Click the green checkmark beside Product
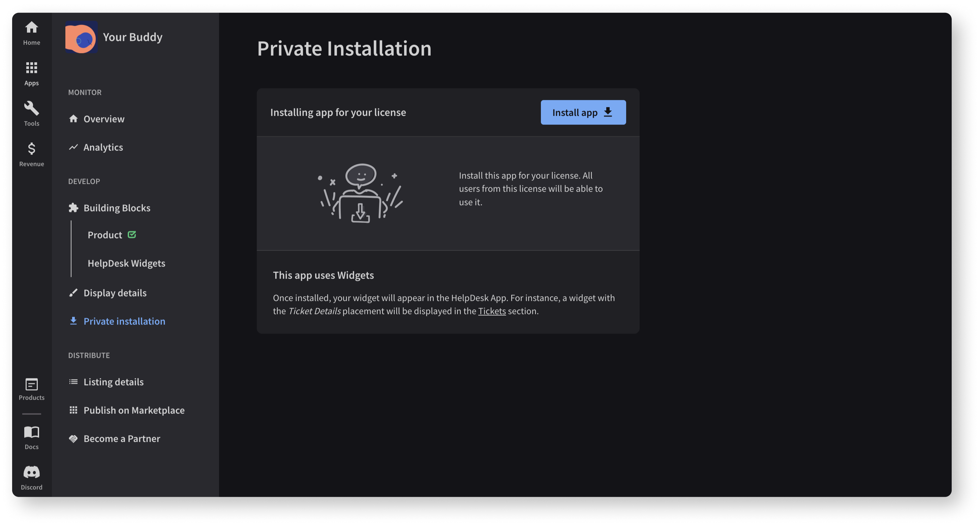This screenshot has height=525, width=980. [x=132, y=235]
